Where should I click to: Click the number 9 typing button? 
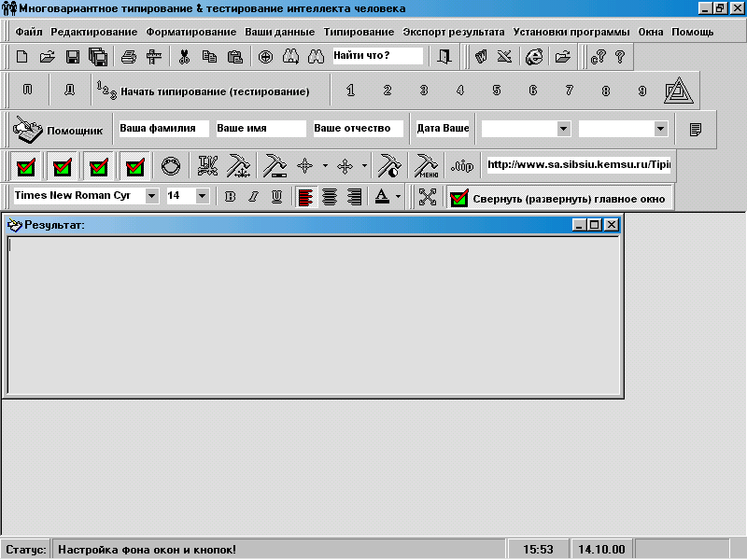click(642, 91)
